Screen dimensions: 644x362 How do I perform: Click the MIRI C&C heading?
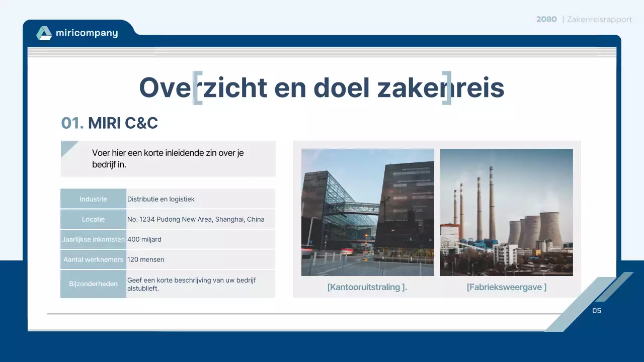[x=123, y=123]
